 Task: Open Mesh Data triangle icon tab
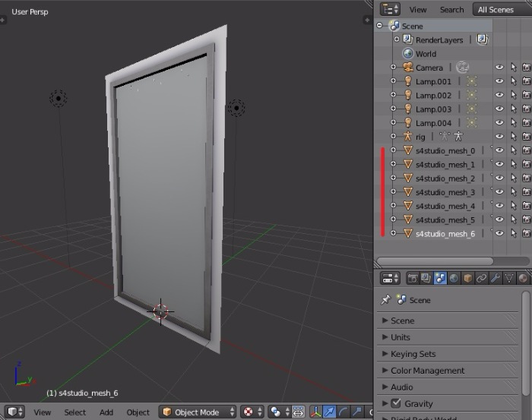click(x=509, y=278)
